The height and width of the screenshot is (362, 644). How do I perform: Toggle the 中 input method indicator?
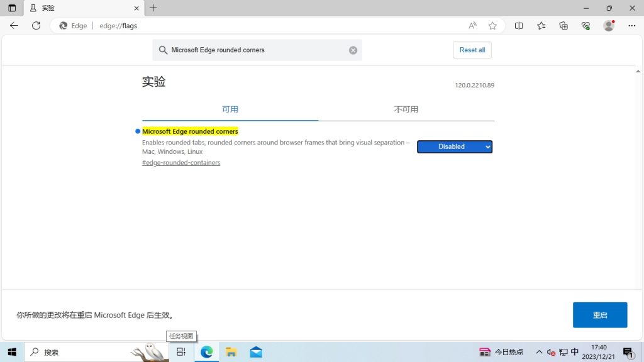pyautogui.click(x=575, y=352)
